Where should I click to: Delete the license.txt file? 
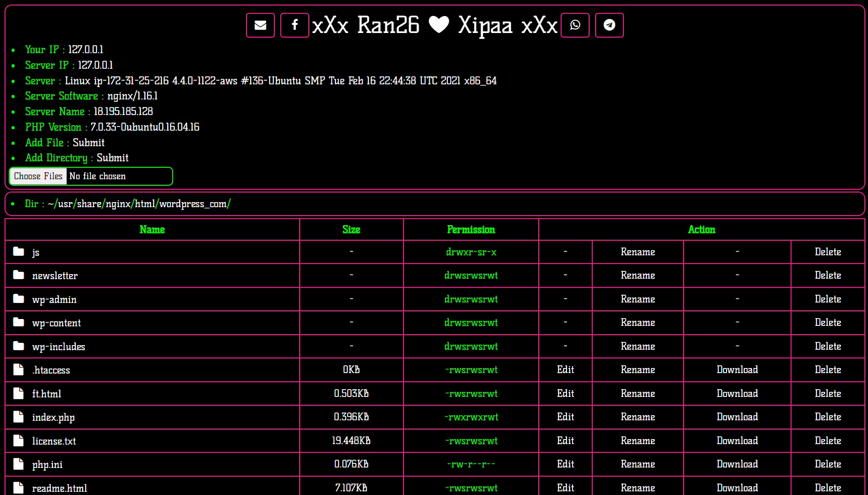coord(828,440)
